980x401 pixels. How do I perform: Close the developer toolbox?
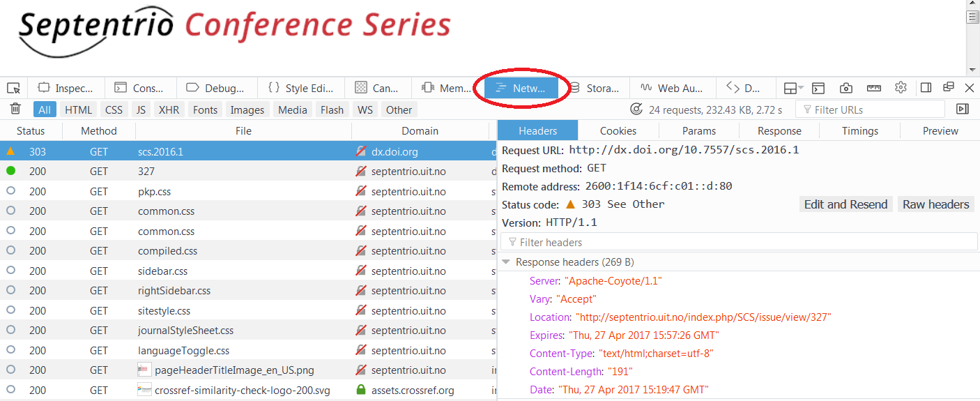point(970,88)
